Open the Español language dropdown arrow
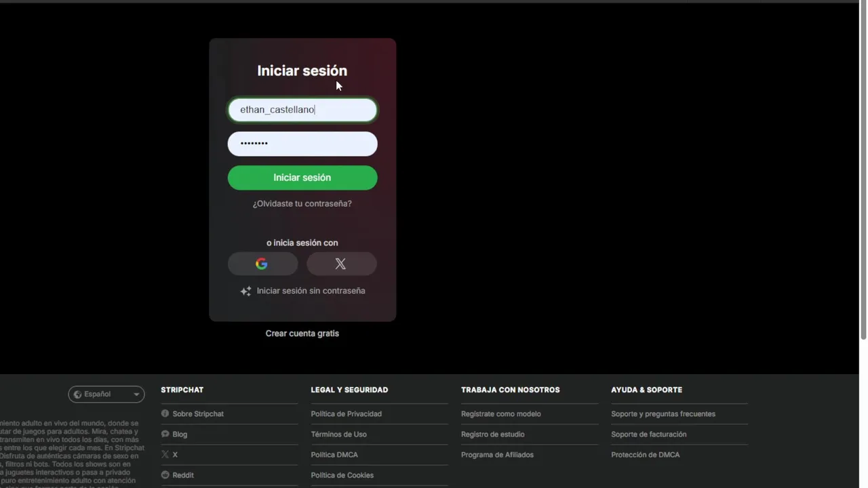This screenshot has width=868, height=488. (136, 394)
